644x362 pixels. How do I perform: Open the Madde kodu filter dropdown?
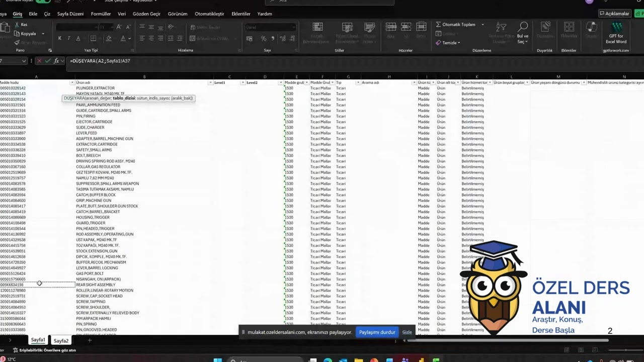pos(72,82)
